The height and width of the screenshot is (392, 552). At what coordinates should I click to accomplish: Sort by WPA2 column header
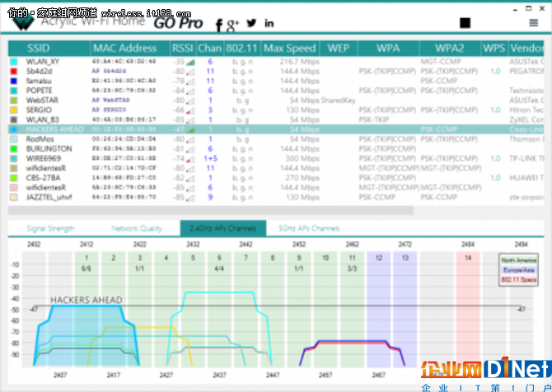pyautogui.click(x=450, y=49)
